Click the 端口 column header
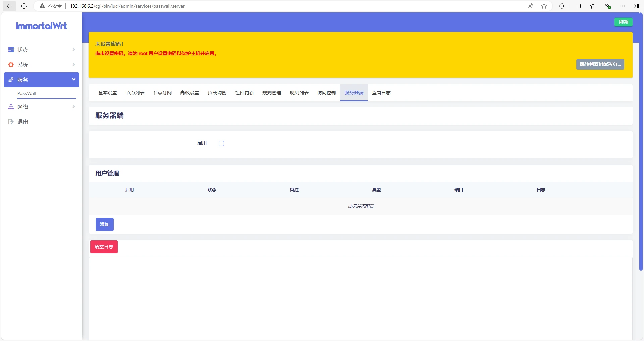The height and width of the screenshot is (341, 644). [459, 190]
